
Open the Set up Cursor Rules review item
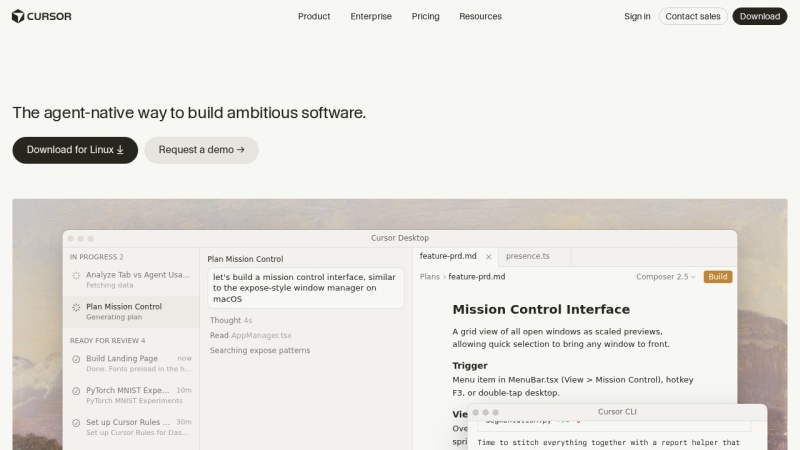[x=131, y=427]
